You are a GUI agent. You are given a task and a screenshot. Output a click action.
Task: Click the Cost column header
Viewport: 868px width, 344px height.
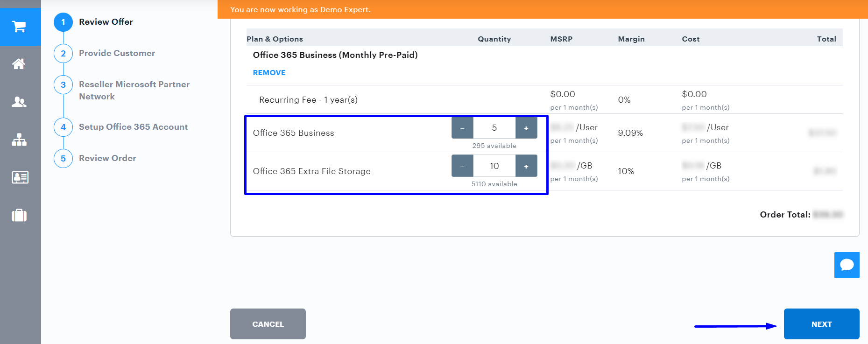(x=691, y=39)
